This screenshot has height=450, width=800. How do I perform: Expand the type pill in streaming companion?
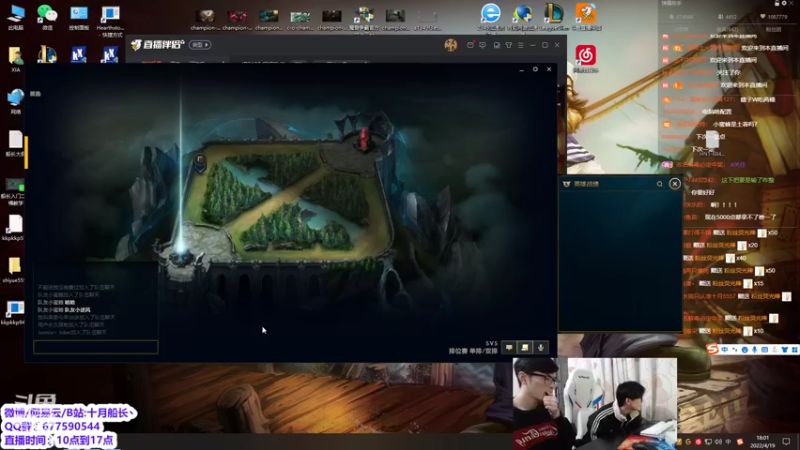199,45
